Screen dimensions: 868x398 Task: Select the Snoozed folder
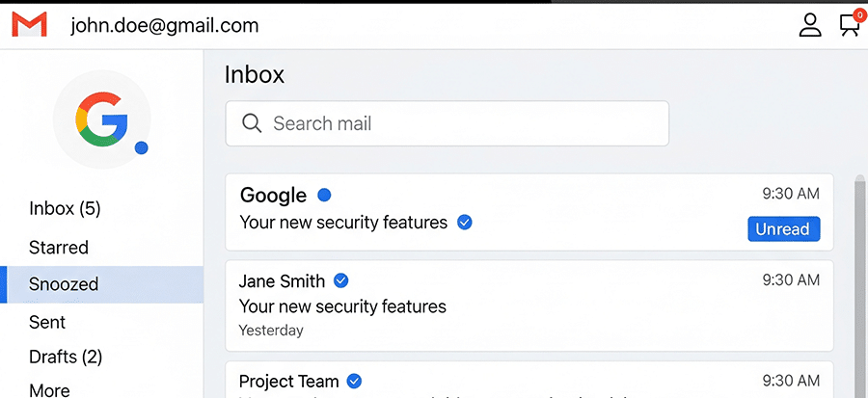(64, 284)
